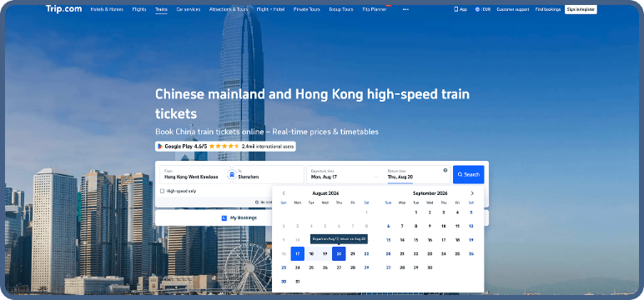The image size is (644, 300).
Task: Select September 15 in the calendar
Action: click(x=415, y=240)
